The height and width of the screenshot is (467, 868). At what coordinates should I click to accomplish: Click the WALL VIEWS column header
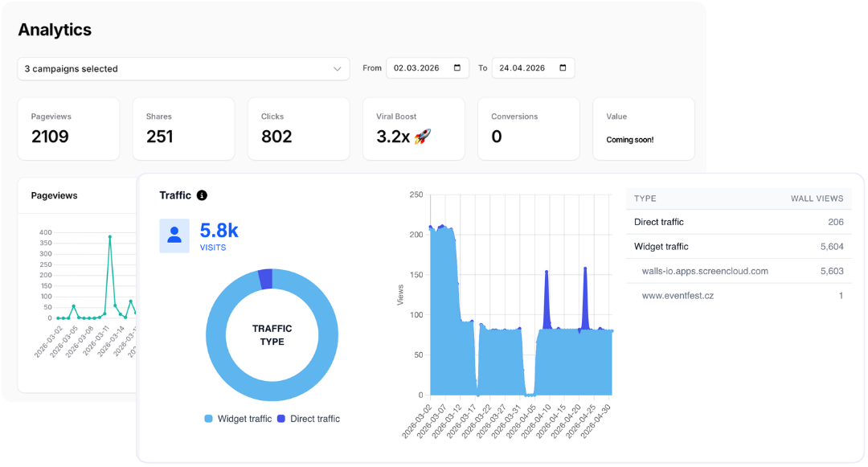pyautogui.click(x=817, y=199)
